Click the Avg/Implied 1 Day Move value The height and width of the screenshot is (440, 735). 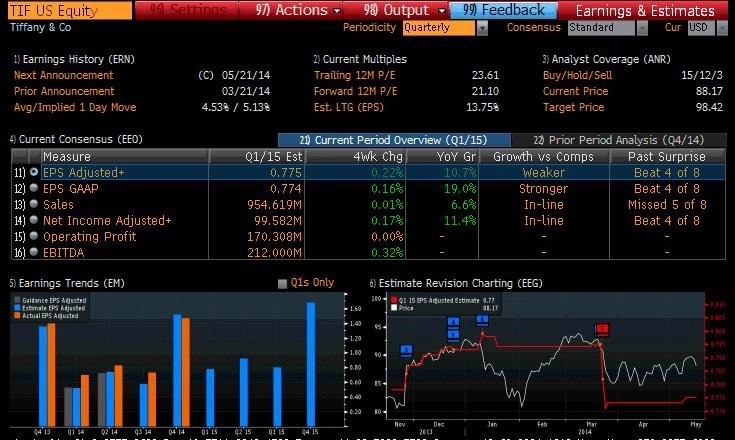click(236, 107)
